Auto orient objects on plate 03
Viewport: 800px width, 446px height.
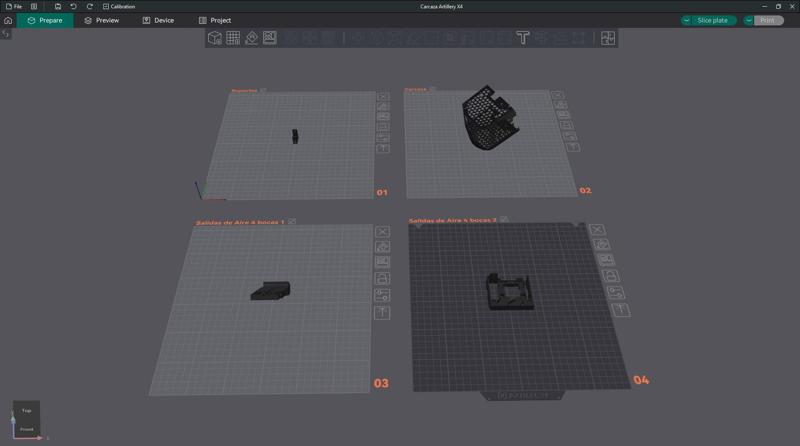[382, 247]
